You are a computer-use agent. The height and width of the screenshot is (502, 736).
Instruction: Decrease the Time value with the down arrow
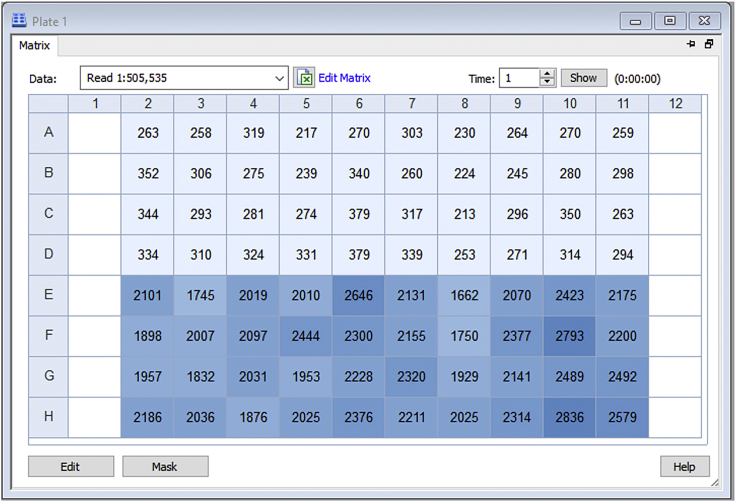[547, 83]
